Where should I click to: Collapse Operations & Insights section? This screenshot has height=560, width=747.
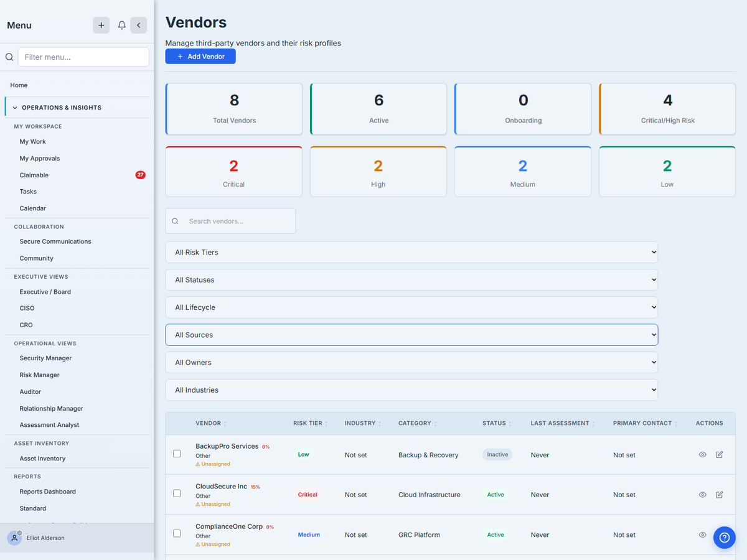pyautogui.click(x=77, y=108)
